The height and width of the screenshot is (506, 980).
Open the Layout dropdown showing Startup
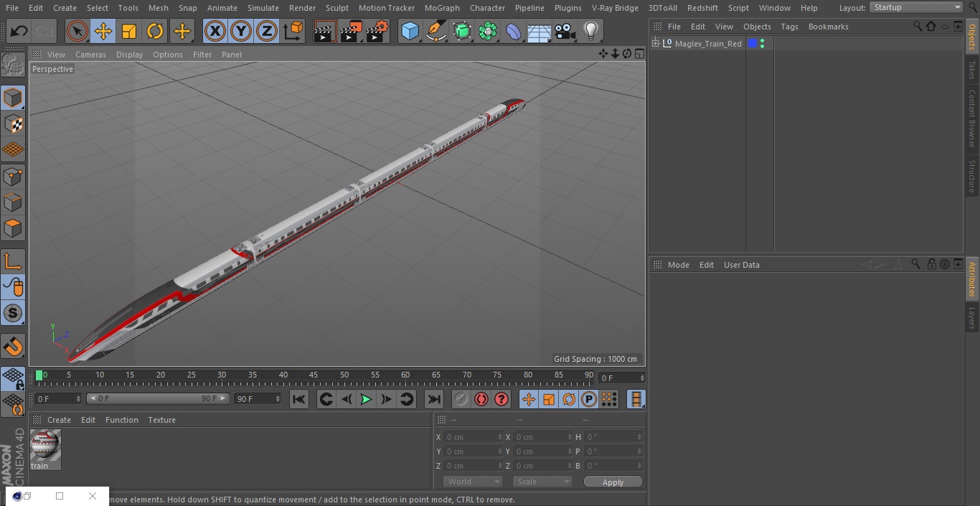[x=917, y=7]
